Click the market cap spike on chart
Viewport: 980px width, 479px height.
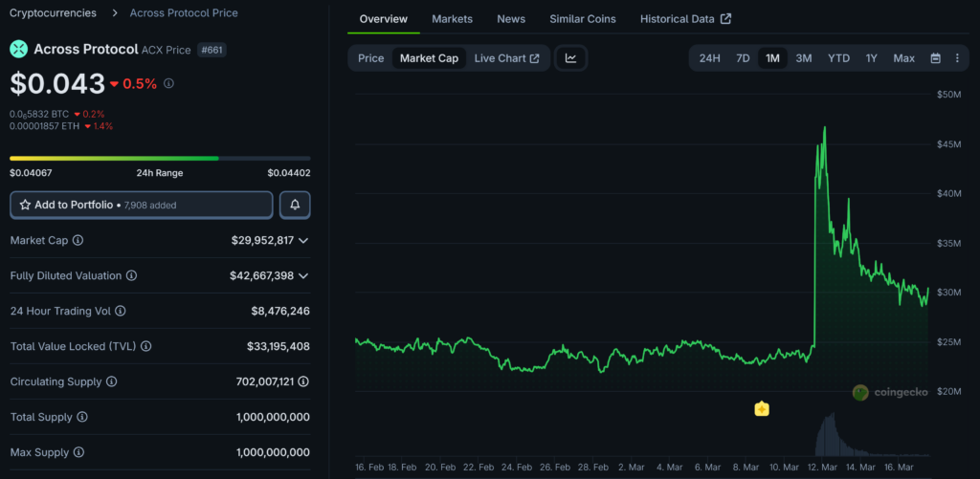pyautogui.click(x=824, y=128)
